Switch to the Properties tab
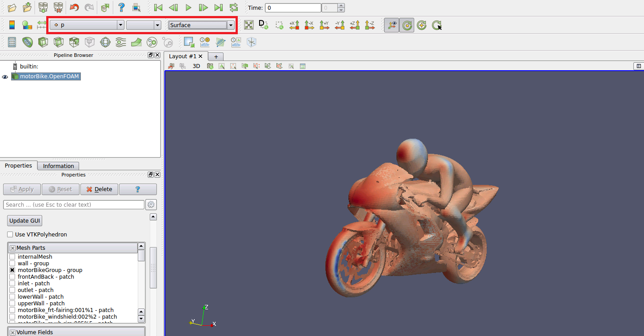This screenshot has width=644, height=336. (19, 165)
